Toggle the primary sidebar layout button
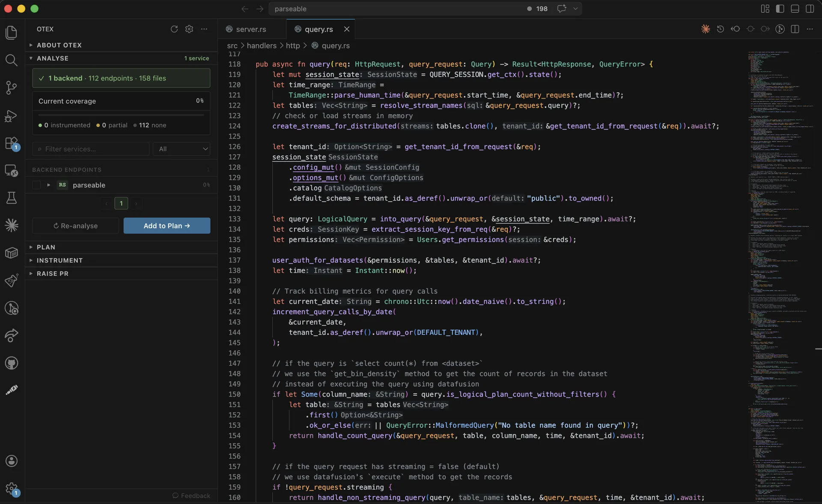Viewport: 822px width, 504px height. pos(780,9)
